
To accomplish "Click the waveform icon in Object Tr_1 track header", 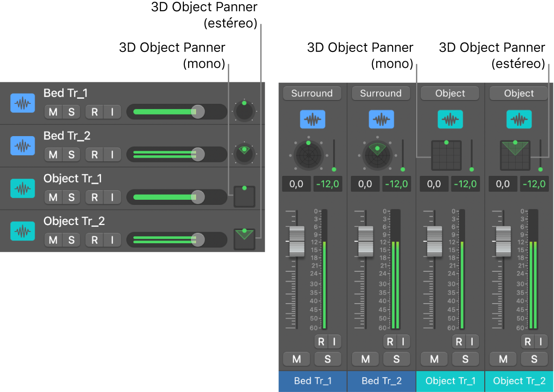I will click(x=22, y=188).
